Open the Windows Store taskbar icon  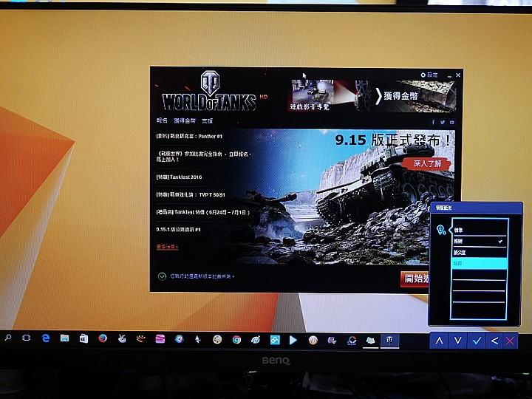83,338
